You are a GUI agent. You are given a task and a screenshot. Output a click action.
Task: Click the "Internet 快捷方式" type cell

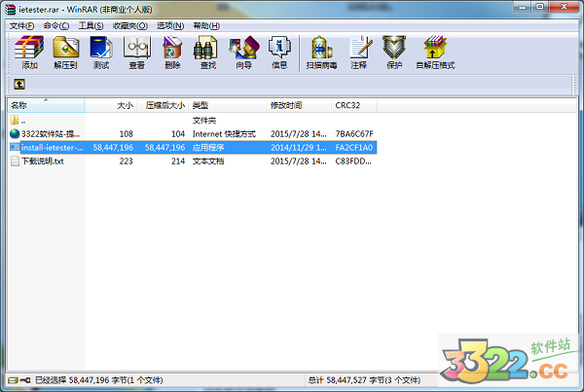tap(224, 134)
